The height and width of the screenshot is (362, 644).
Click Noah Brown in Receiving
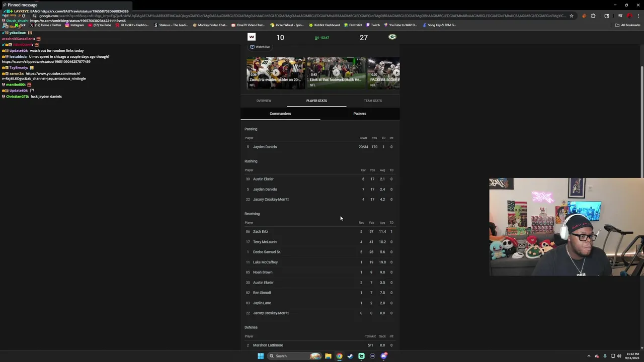pyautogui.click(x=263, y=273)
